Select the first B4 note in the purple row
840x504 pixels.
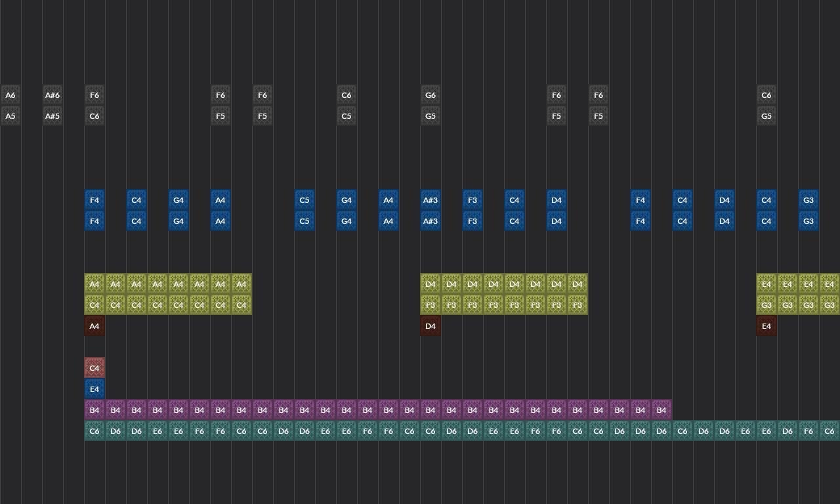coord(94,409)
